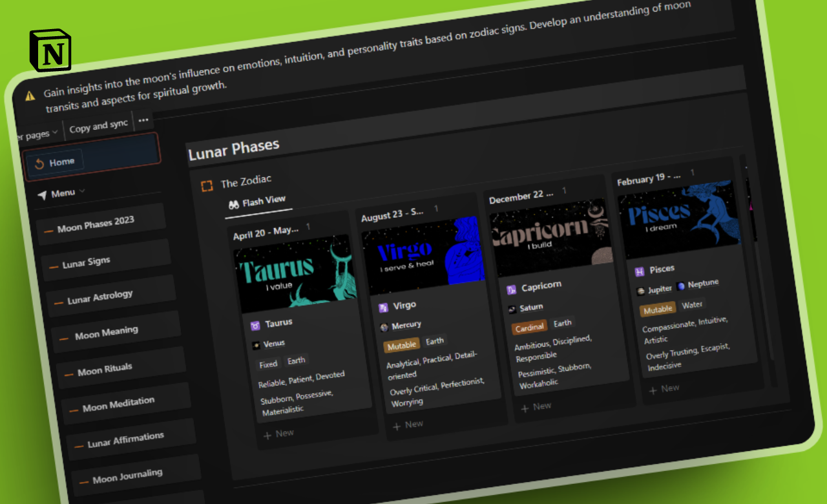827x504 pixels.
Task: Click the Fixed tag on Taurus card
Action: [268, 364]
